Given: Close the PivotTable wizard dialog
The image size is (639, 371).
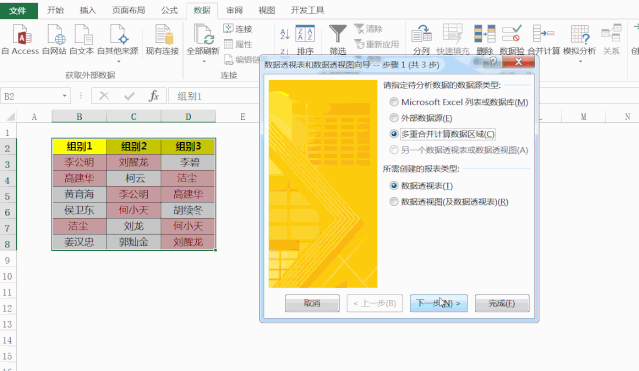Looking at the screenshot, I should (518, 62).
